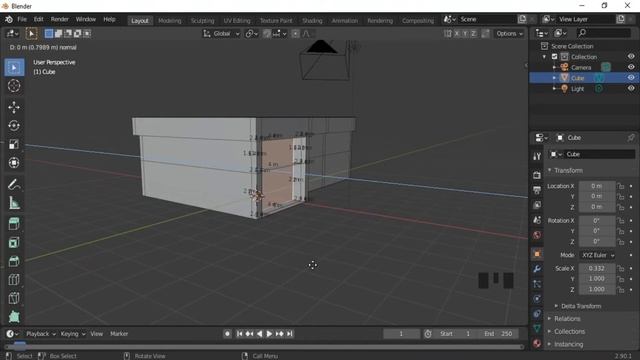This screenshot has width=640, height=360.
Task: Select the Select Box tool
Action: (x=14, y=67)
